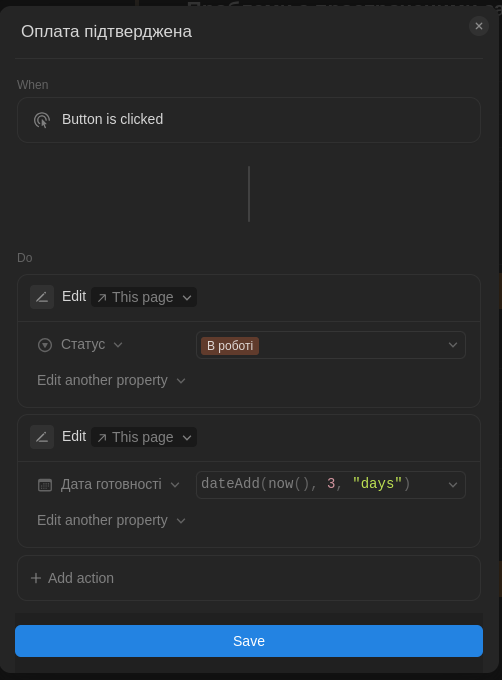Add a new action with Add action
This screenshot has height=680, width=502.
pos(249,578)
